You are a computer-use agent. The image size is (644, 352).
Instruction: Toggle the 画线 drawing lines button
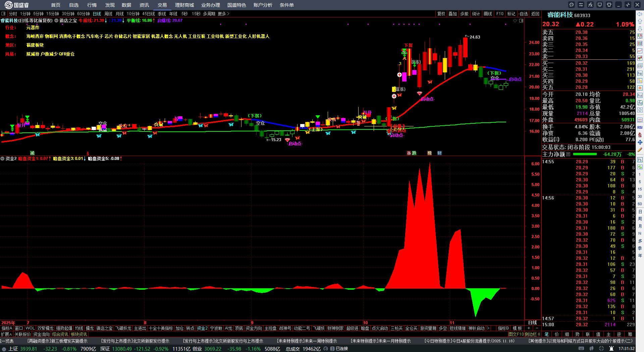coord(488,14)
